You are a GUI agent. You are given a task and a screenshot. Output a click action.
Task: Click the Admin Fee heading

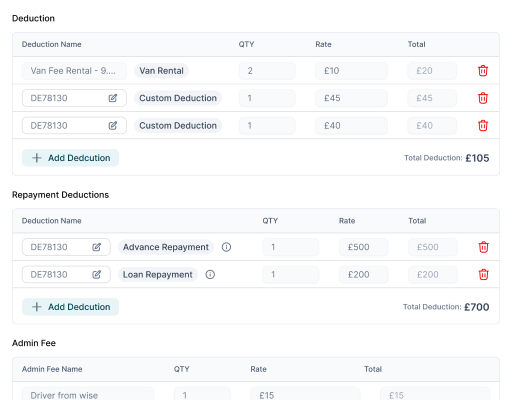[34, 343]
